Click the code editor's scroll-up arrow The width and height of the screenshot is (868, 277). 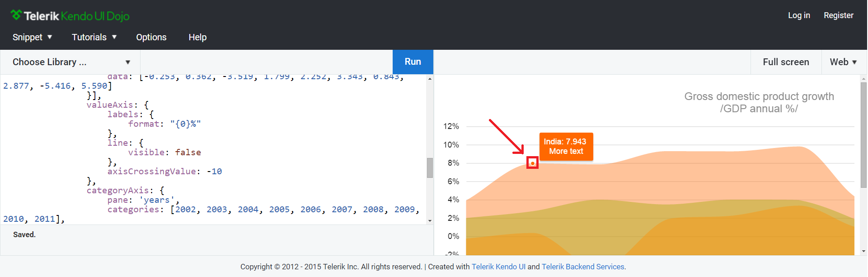click(430, 79)
